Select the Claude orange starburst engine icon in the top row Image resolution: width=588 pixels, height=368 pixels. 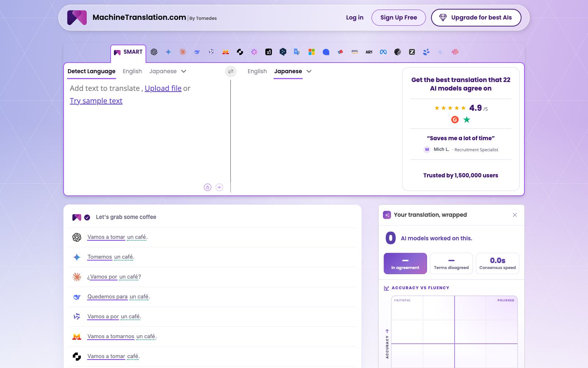[x=183, y=52]
